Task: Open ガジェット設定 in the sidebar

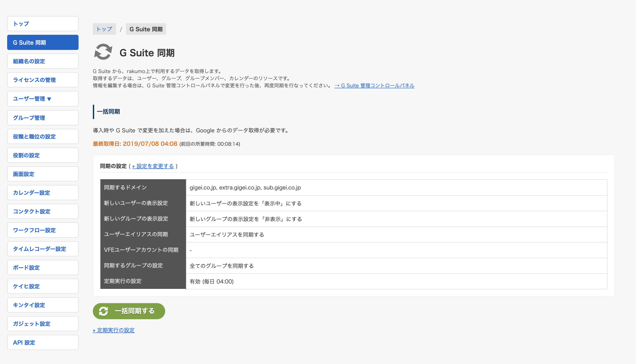Action: click(43, 324)
